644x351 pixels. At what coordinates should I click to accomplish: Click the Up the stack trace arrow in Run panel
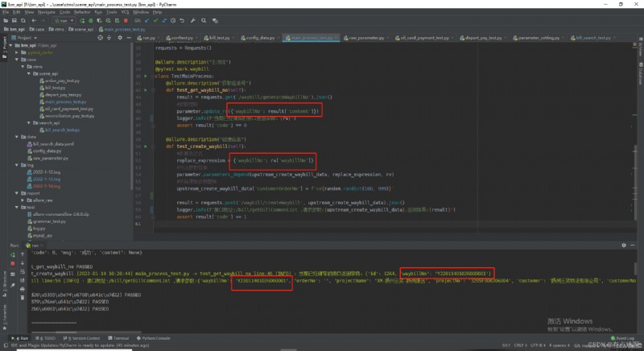click(x=23, y=254)
